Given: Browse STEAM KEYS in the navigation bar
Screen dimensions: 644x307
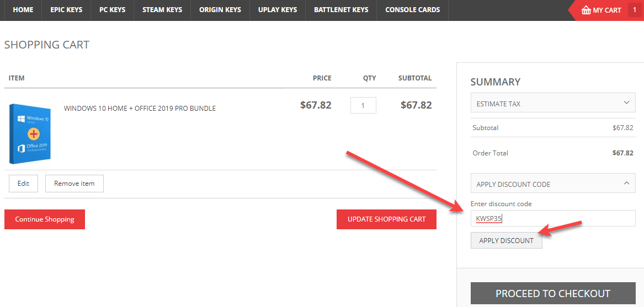Looking at the screenshot, I should [x=162, y=10].
